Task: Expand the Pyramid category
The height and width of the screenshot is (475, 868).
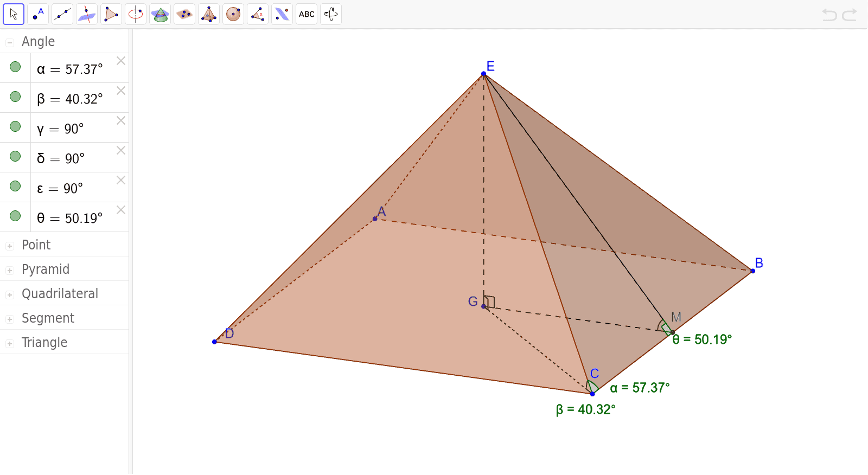Action: tap(10, 270)
